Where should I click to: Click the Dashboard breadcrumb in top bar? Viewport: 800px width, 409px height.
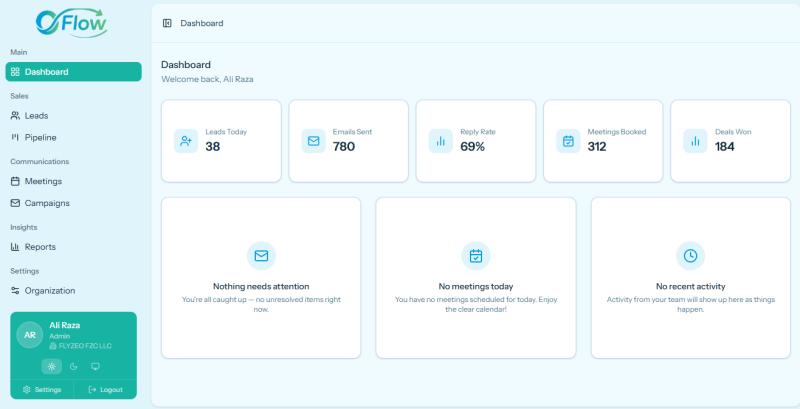pyautogui.click(x=202, y=23)
